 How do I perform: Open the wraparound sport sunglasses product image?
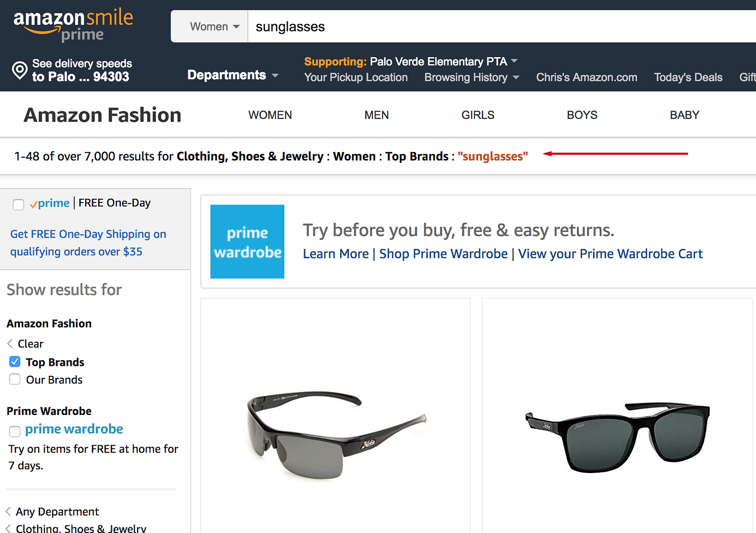[x=336, y=434]
